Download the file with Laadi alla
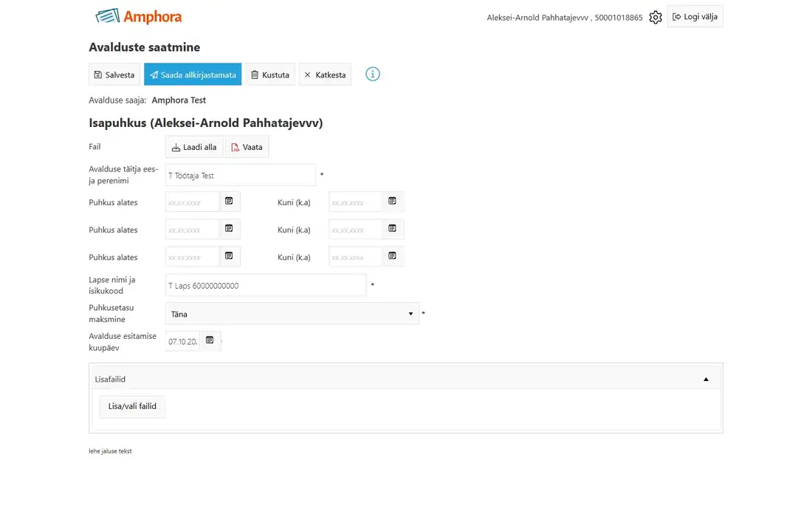 click(x=194, y=147)
